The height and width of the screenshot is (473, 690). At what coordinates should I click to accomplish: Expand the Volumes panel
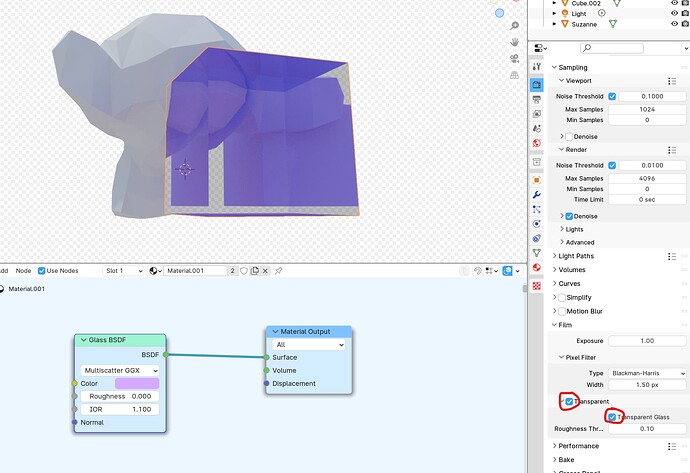click(x=554, y=270)
